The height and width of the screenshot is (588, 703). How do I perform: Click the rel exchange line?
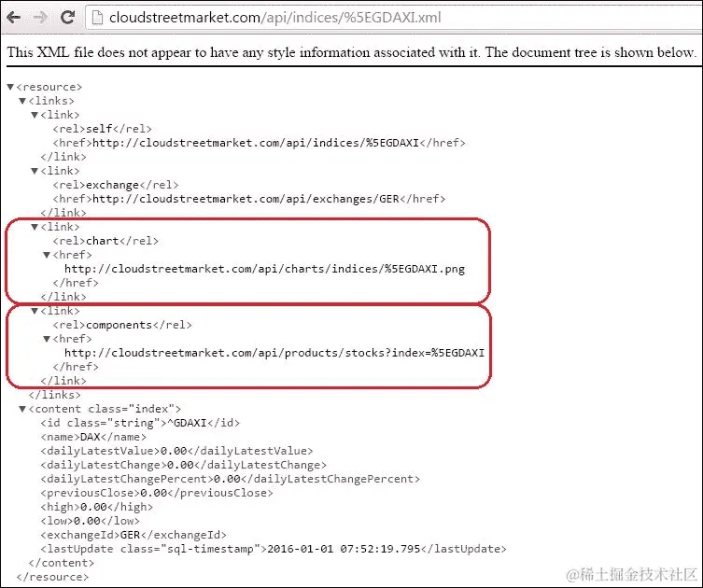116,185
